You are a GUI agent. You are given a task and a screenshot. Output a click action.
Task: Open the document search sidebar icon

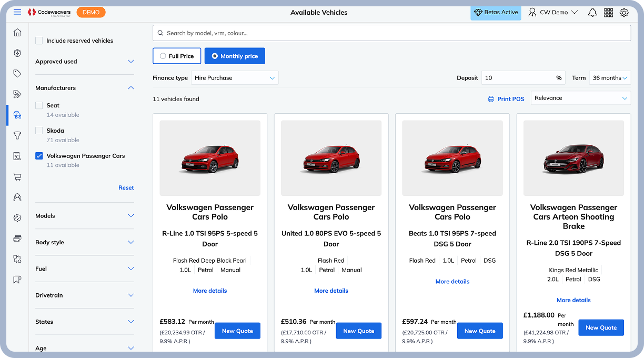coord(17,156)
